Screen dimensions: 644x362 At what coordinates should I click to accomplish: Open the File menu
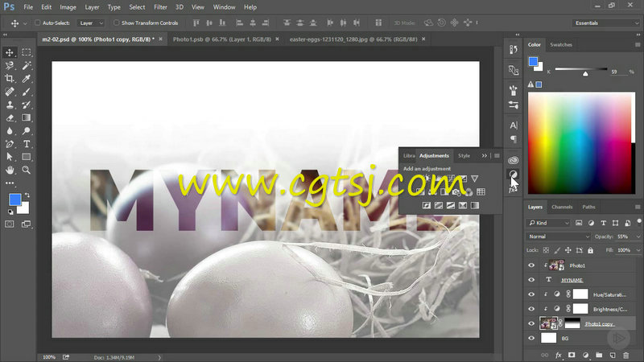(28, 7)
